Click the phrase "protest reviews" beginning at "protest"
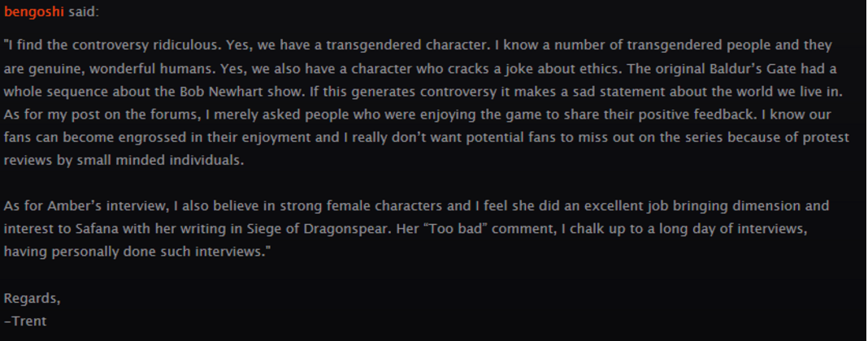This screenshot has height=341, width=868. point(827,138)
